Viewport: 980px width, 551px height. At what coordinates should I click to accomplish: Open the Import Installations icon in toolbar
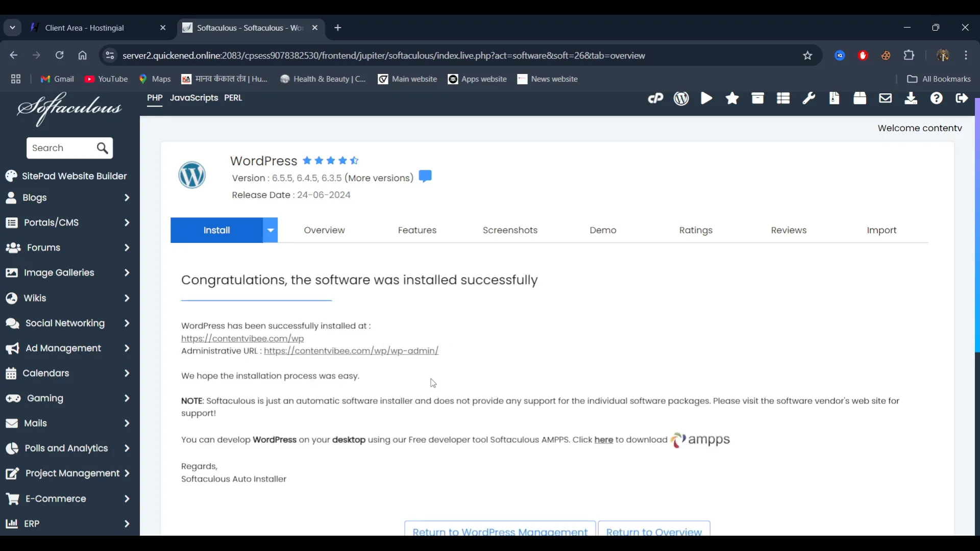pos(860,98)
